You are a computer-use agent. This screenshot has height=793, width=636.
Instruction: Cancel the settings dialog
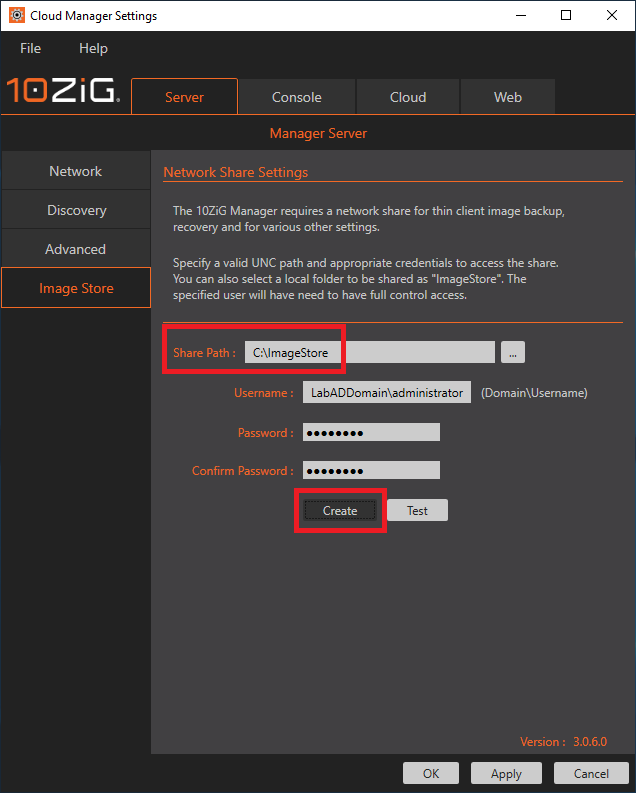click(591, 773)
